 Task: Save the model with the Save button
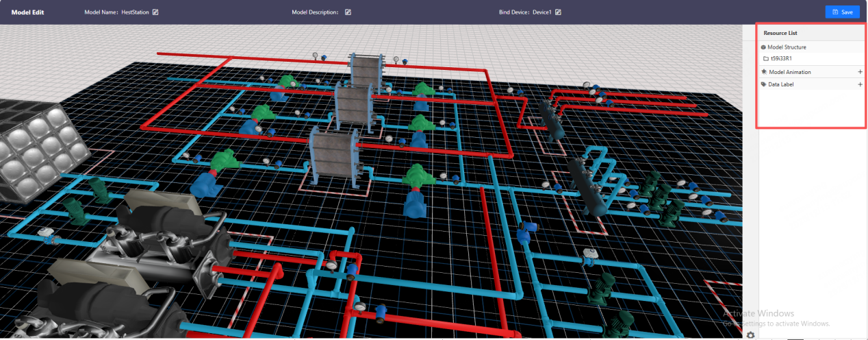pos(842,12)
